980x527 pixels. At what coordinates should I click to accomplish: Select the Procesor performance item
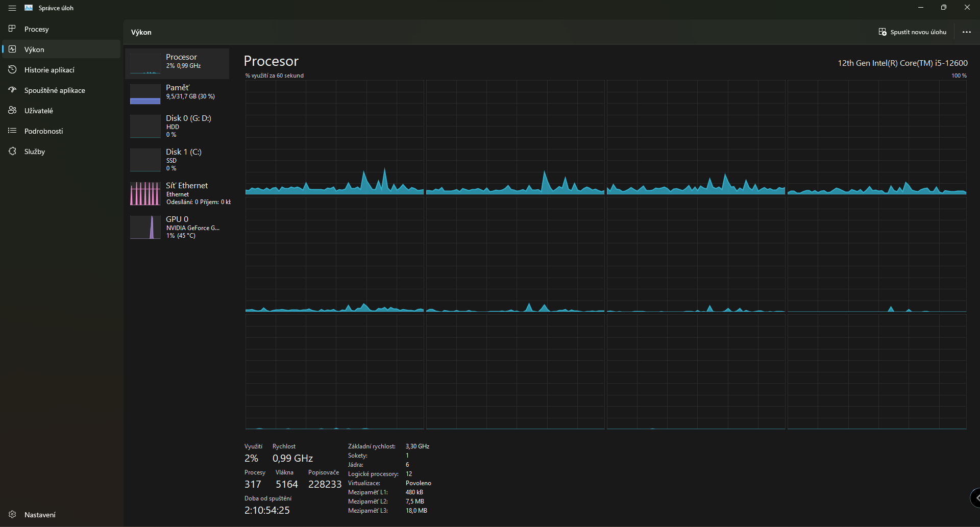pos(177,64)
